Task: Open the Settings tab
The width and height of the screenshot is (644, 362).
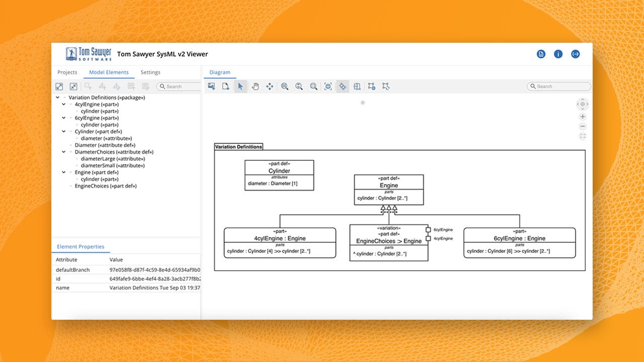Action: (x=150, y=72)
